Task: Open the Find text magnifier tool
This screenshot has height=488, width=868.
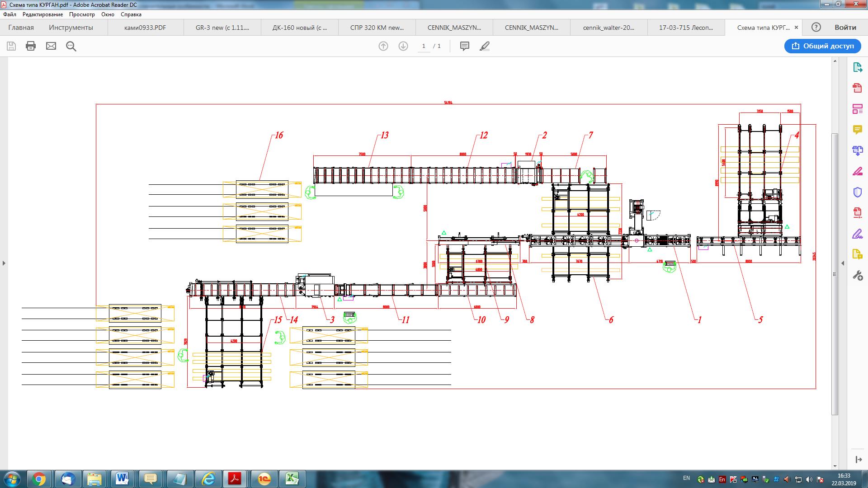Action: tap(71, 46)
